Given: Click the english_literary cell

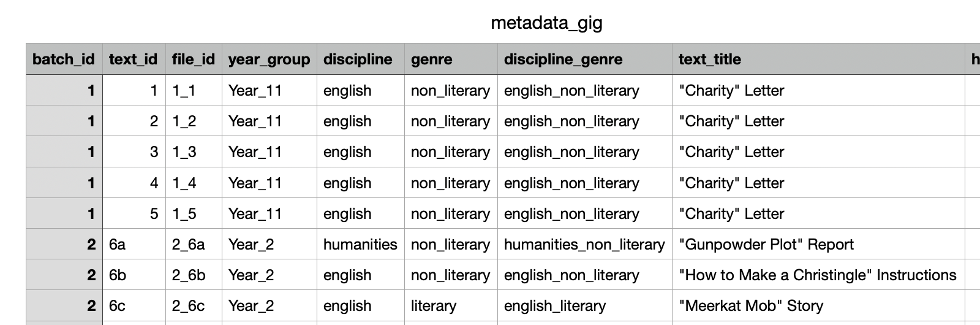Looking at the screenshot, I should tap(554, 306).
